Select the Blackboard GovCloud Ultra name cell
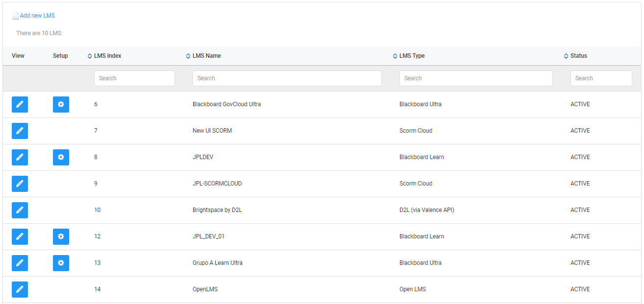This screenshot has height=304, width=644. [x=226, y=104]
